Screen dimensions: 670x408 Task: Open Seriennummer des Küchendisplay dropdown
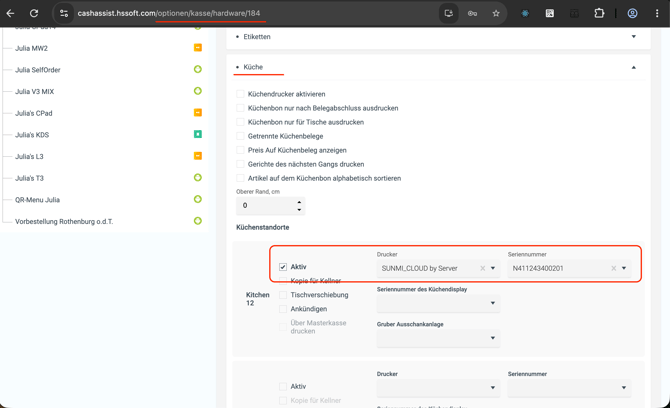click(438, 303)
